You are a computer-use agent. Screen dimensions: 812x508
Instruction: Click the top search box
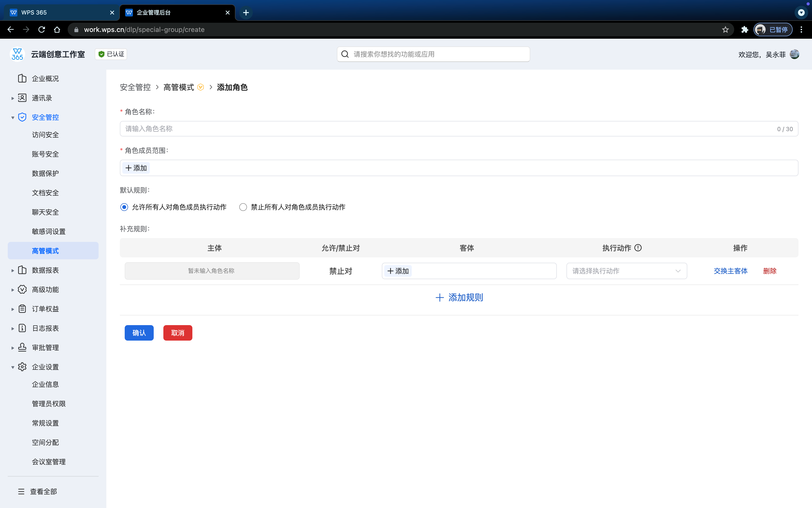pos(433,54)
